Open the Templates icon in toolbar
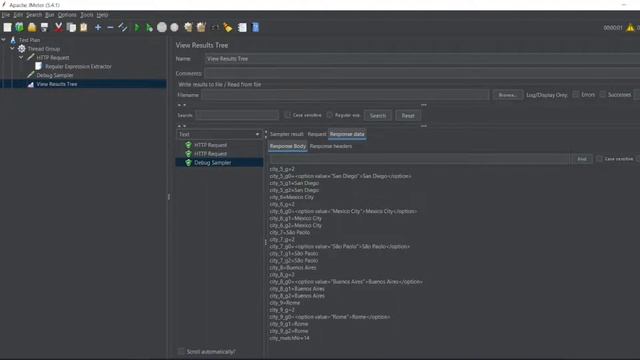640x360 pixels. [19, 27]
